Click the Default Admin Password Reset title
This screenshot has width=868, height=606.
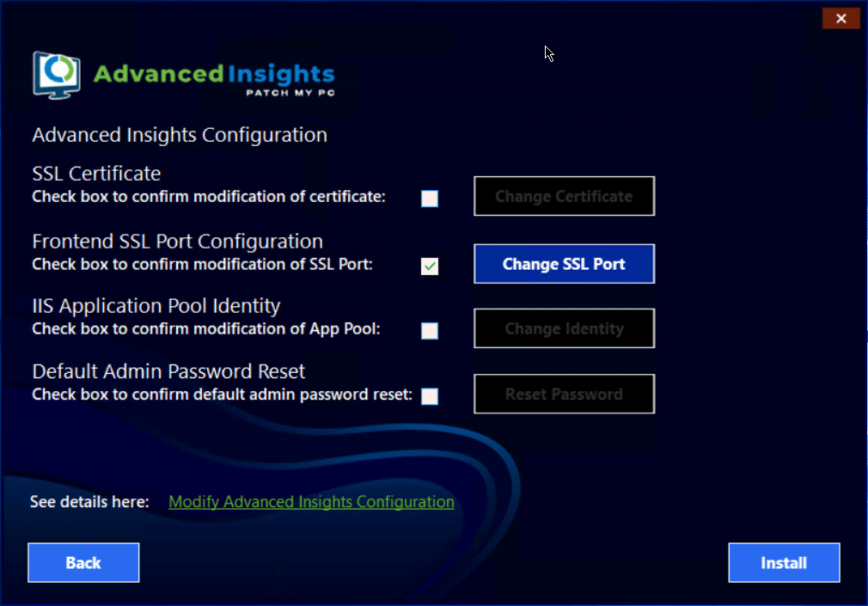[x=168, y=371]
